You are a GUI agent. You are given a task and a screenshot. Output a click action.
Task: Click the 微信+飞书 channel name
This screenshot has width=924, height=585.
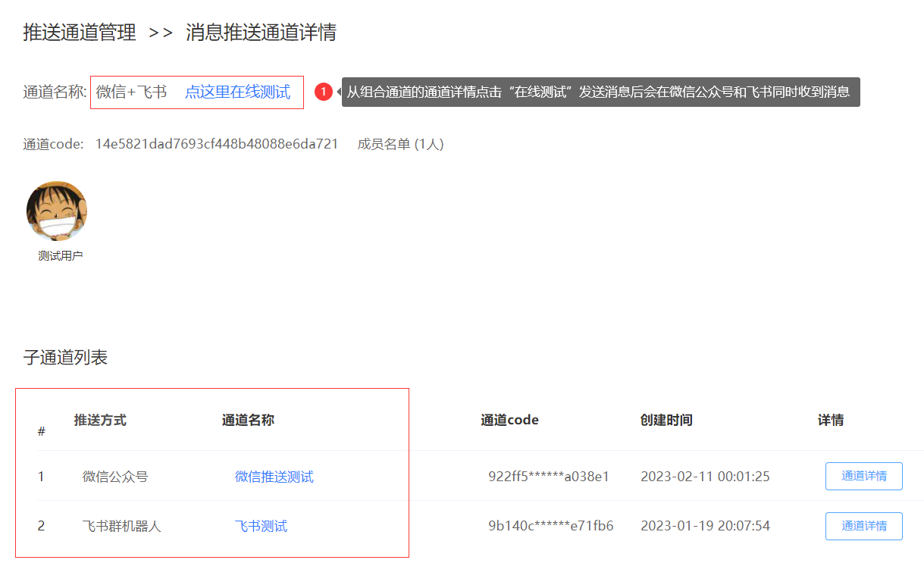coord(131,92)
